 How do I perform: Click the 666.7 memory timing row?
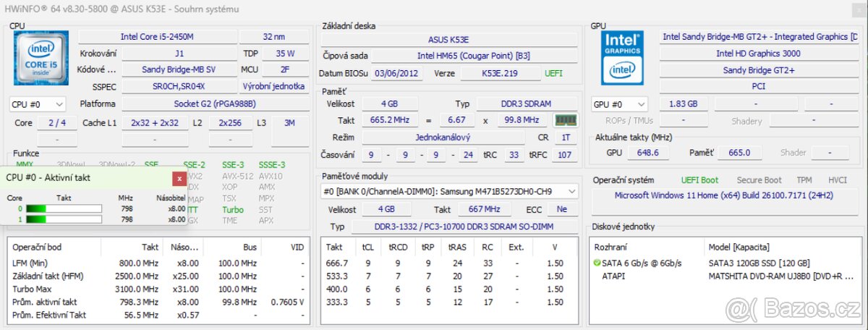click(450, 263)
